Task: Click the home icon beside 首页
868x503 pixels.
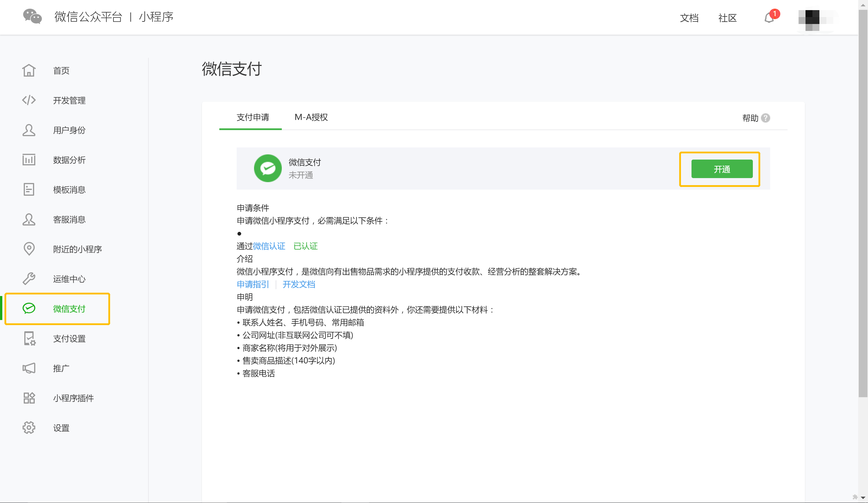Action: coord(29,70)
